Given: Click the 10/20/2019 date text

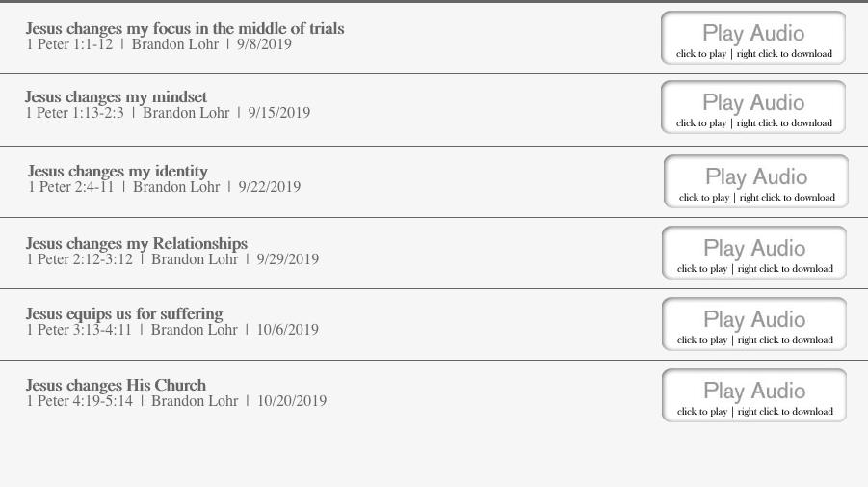Looking at the screenshot, I should (x=292, y=401).
